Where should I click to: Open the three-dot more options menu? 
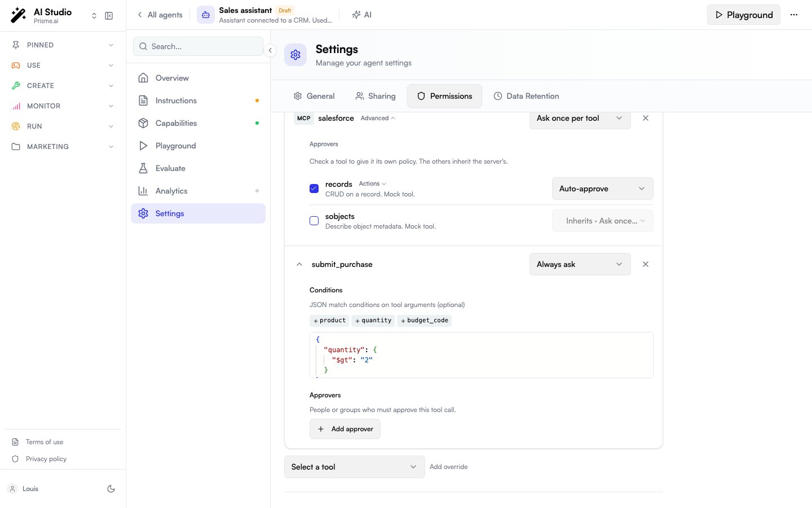[x=794, y=15]
